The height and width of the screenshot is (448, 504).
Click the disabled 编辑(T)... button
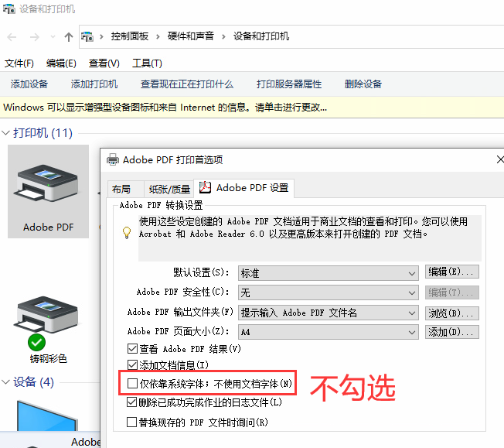[x=452, y=292]
